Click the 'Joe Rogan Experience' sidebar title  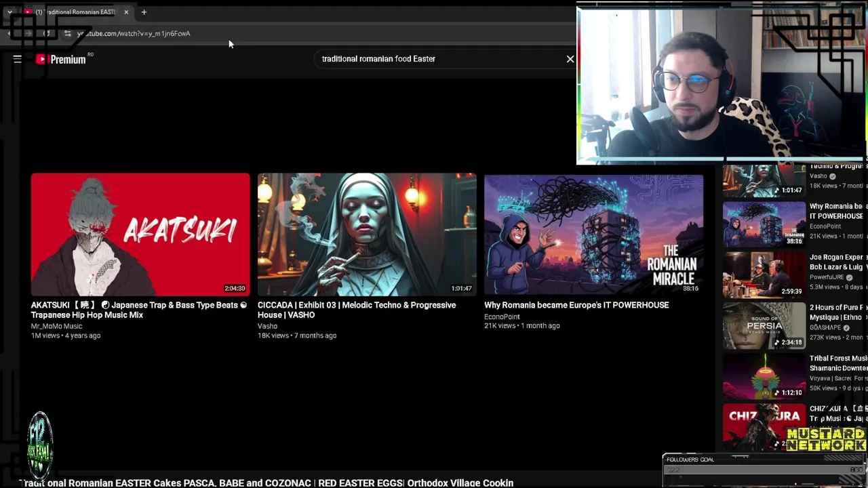tap(838, 262)
